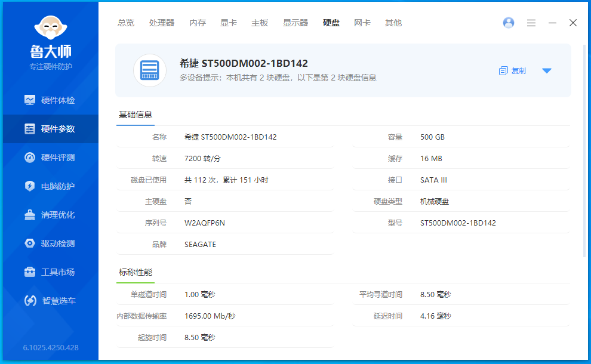Open 硬件体检 from the sidebar
The width and height of the screenshot is (591, 364).
coord(51,100)
